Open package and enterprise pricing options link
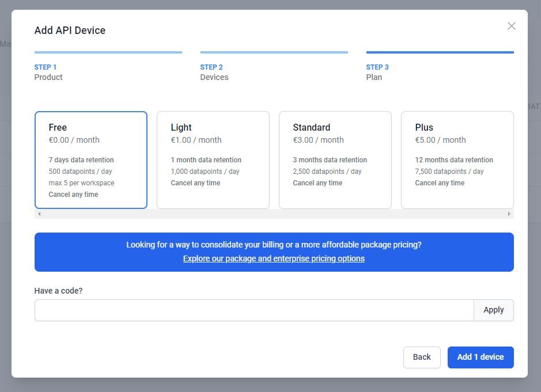This screenshot has width=541, height=392. point(274,258)
